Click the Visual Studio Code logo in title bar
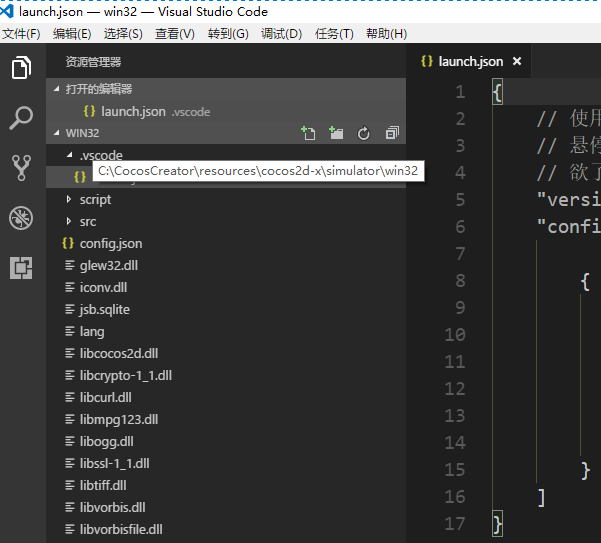This screenshot has width=601, height=543. 7,11
